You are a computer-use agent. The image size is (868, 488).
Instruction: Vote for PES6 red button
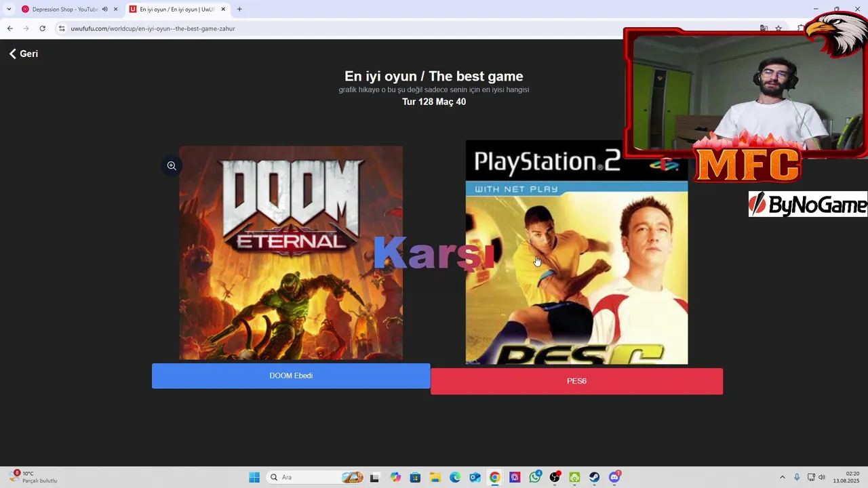pos(576,381)
